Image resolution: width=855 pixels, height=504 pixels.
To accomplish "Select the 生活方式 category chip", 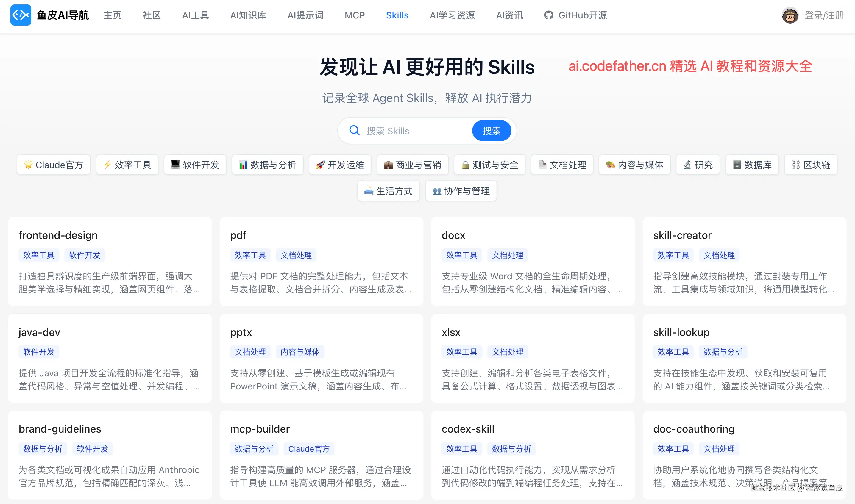I will [x=389, y=191].
